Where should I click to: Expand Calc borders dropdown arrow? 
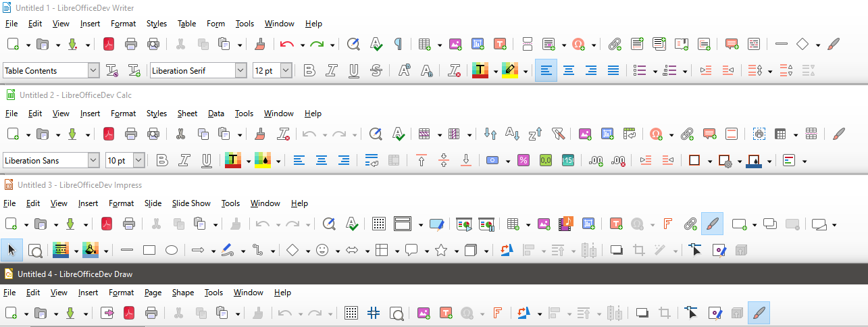click(710, 161)
